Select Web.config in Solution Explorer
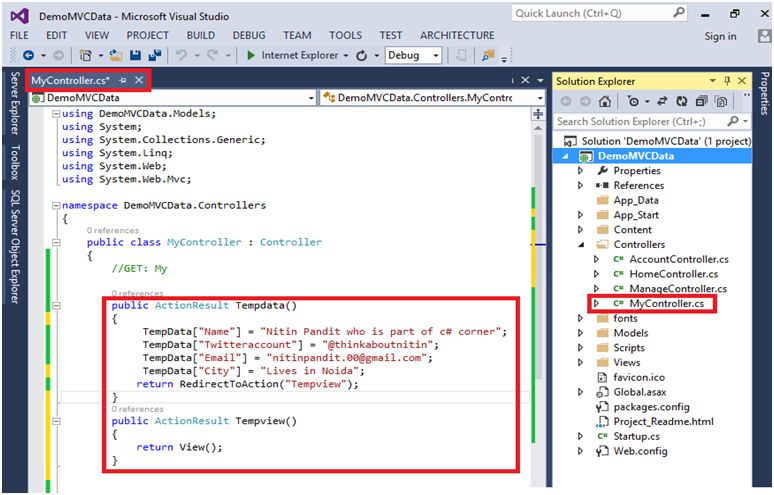The image size is (774, 495). tap(640, 451)
